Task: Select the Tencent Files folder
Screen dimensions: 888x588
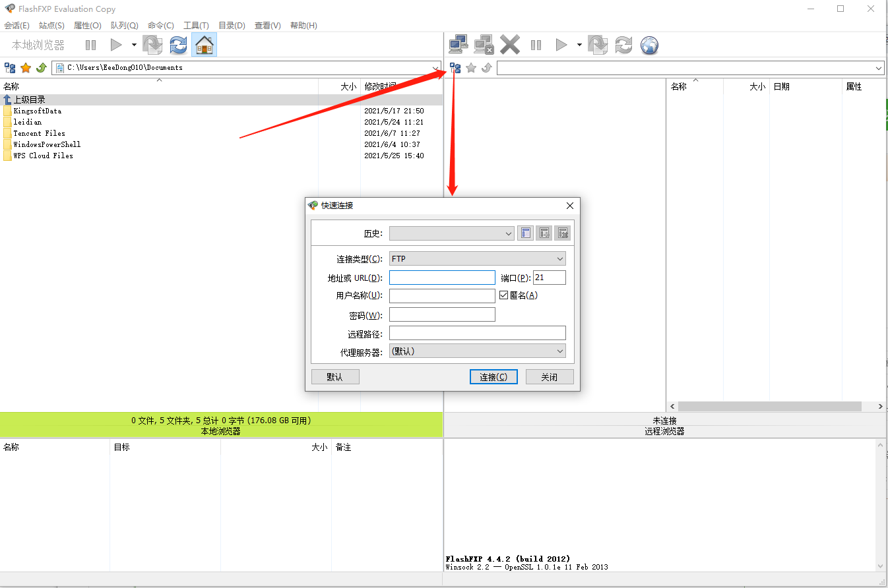Action: (x=39, y=133)
